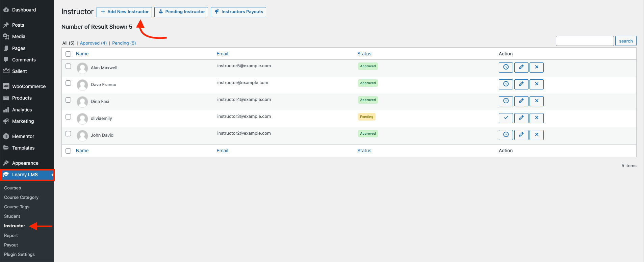This screenshot has width=644, height=262.
Task: Select the checkbox for John David
Action: point(68,134)
